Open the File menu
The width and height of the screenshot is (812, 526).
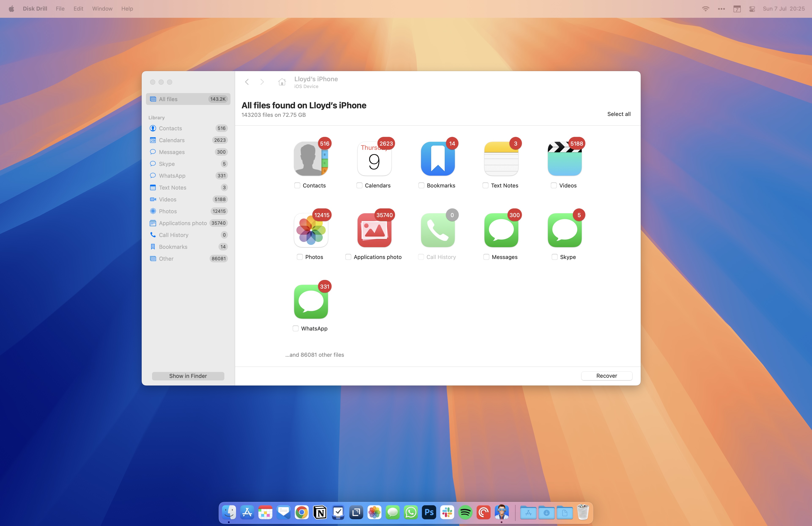[60, 8]
